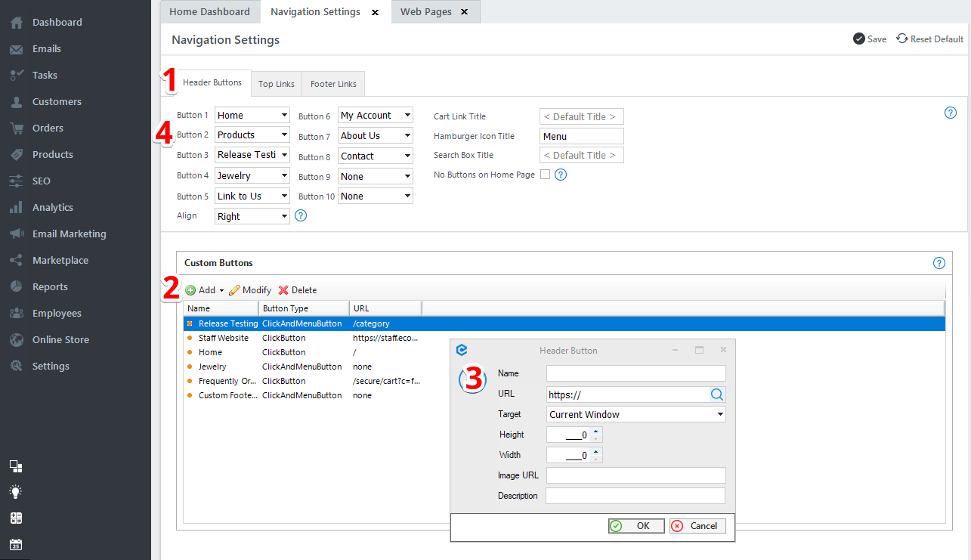The height and width of the screenshot is (560, 971).
Task: Click the Products tag icon
Action: (x=17, y=155)
